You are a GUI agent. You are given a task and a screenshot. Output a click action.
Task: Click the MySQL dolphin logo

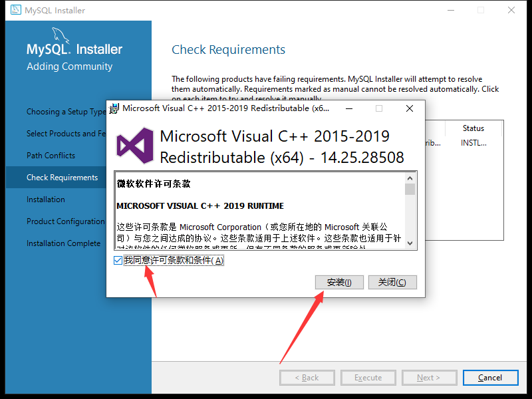click(x=60, y=35)
